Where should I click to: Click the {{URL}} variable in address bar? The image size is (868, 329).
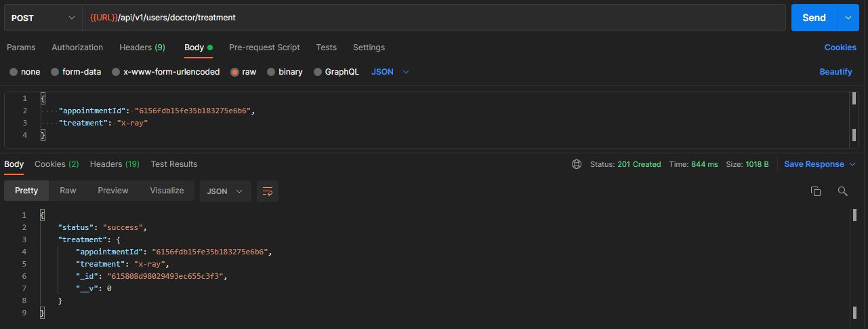coord(104,18)
